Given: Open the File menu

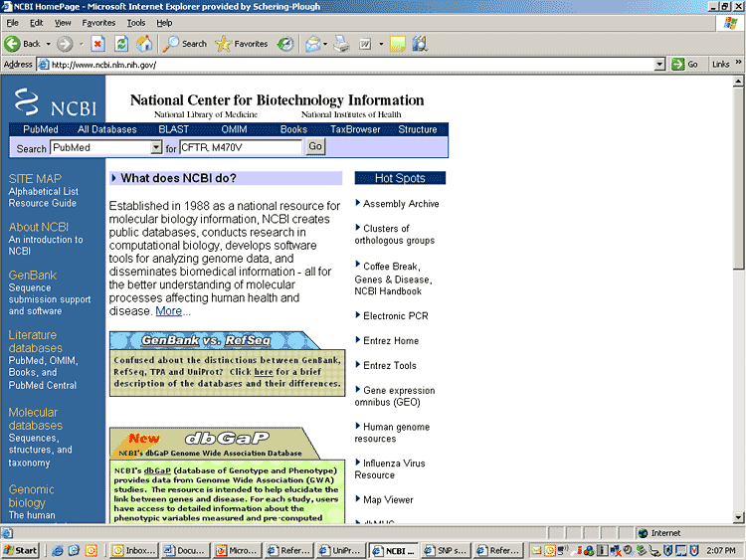Looking at the screenshot, I should (x=12, y=23).
